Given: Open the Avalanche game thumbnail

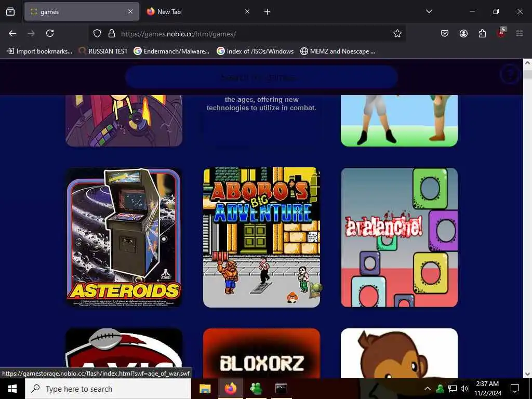Looking at the screenshot, I should [x=400, y=237].
